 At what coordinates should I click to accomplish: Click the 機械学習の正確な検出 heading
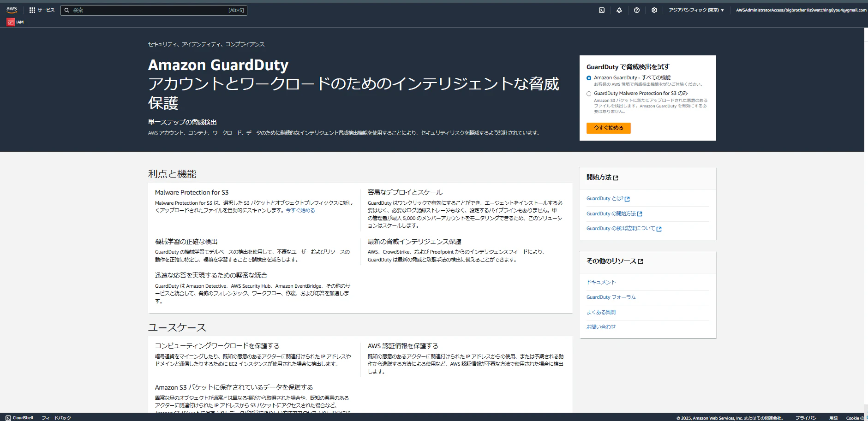(186, 242)
